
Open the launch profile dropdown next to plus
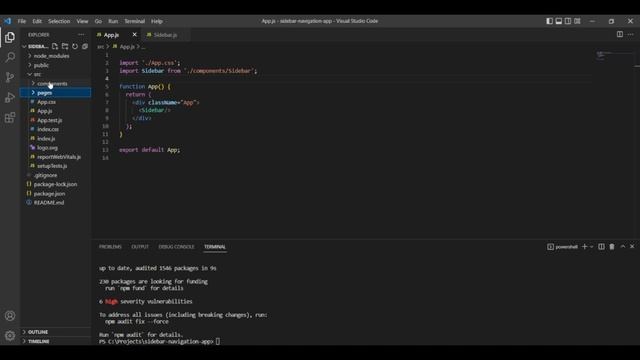[x=591, y=247]
